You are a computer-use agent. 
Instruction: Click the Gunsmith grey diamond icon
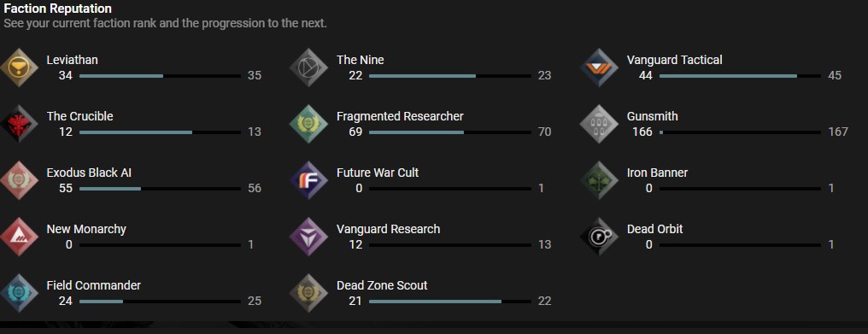[599, 124]
